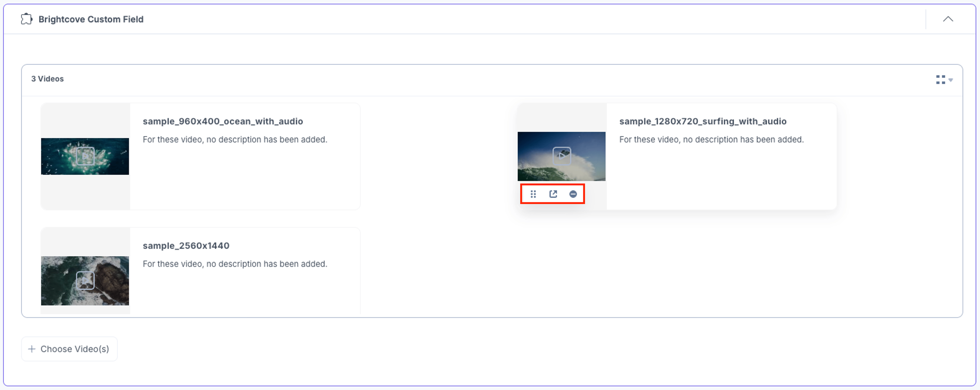
Task: Click the drag handle on surfing video card
Action: point(533,194)
